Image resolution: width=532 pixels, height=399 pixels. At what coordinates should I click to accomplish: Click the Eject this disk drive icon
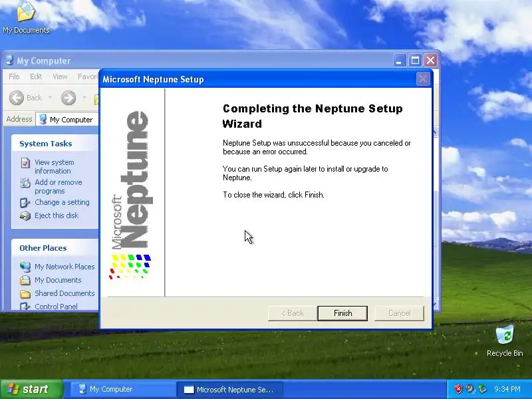25,215
